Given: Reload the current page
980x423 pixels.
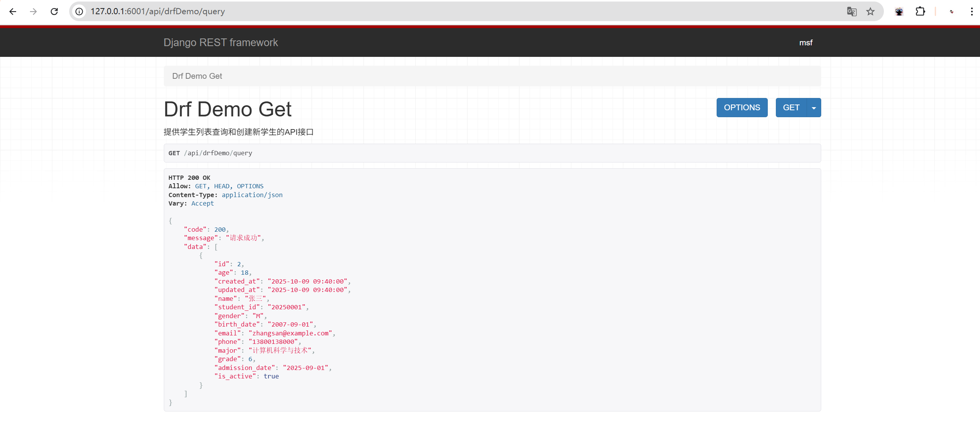Looking at the screenshot, I should pyautogui.click(x=54, y=12).
